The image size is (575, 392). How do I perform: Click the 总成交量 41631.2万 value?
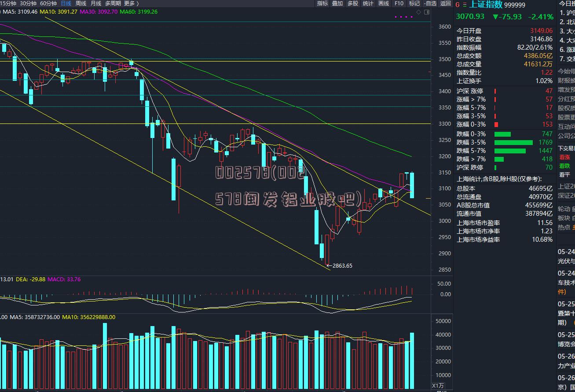click(x=538, y=64)
